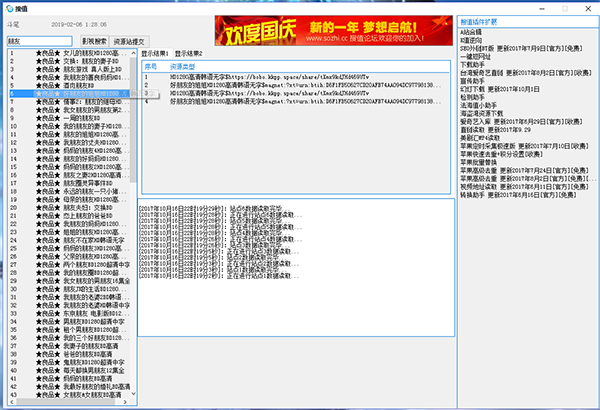The image size is (600, 410).
Task: Select highlighted row 6 in the movie list
Action: (70, 93)
